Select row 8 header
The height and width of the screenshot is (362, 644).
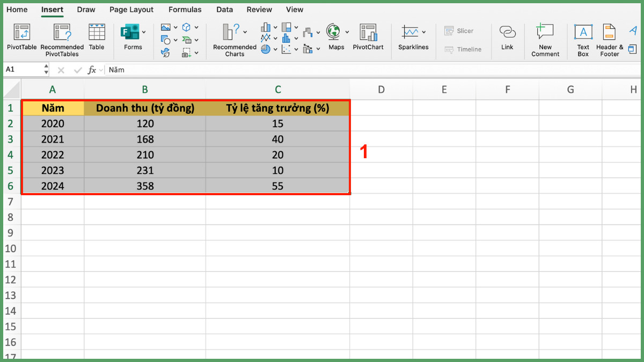tap(11, 217)
